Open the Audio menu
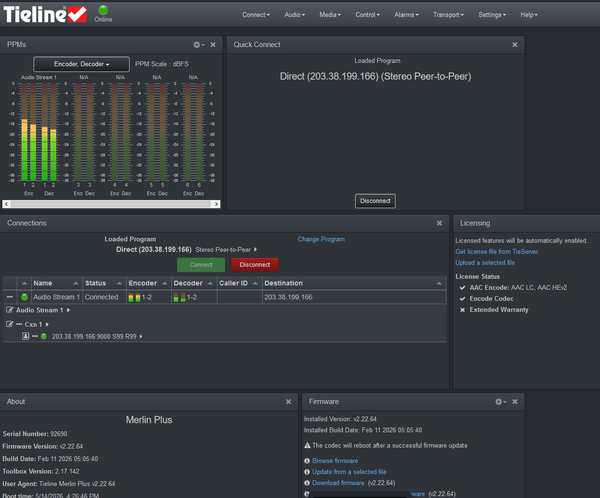 pyautogui.click(x=294, y=15)
